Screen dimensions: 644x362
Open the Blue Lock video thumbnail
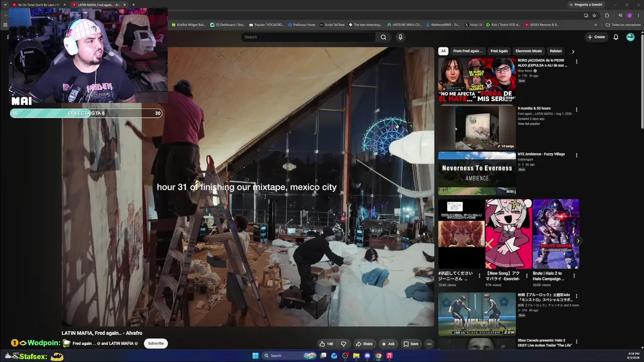click(477, 314)
